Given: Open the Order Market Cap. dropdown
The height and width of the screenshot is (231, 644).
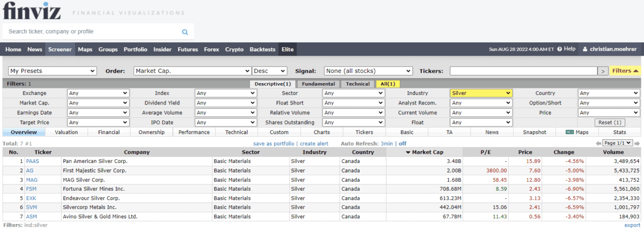Looking at the screenshot, I should coord(193,71).
